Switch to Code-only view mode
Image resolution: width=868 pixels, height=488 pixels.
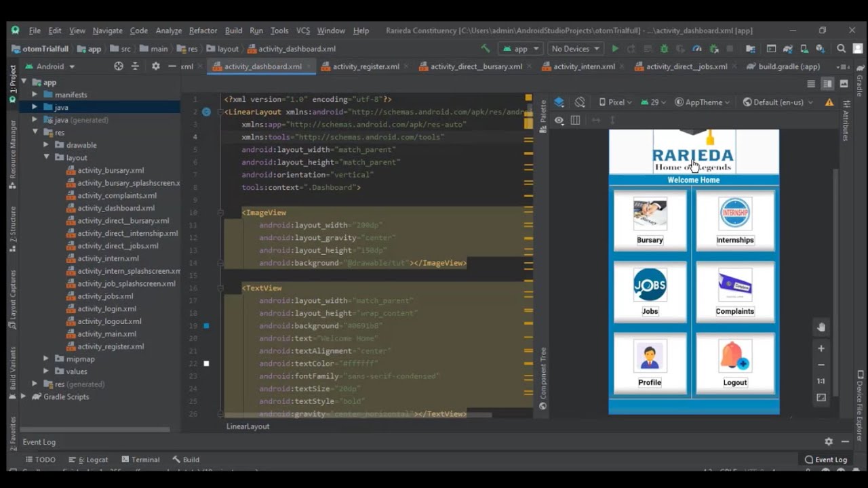coord(811,84)
